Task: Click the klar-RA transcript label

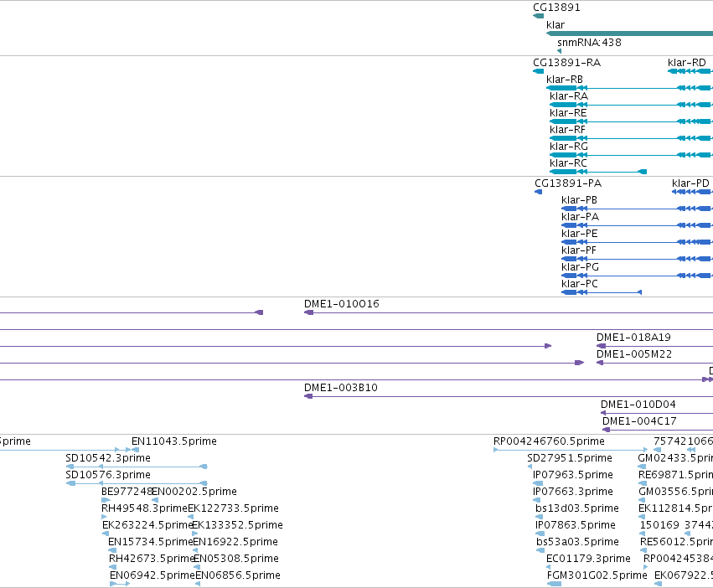Action: pyautogui.click(x=569, y=96)
